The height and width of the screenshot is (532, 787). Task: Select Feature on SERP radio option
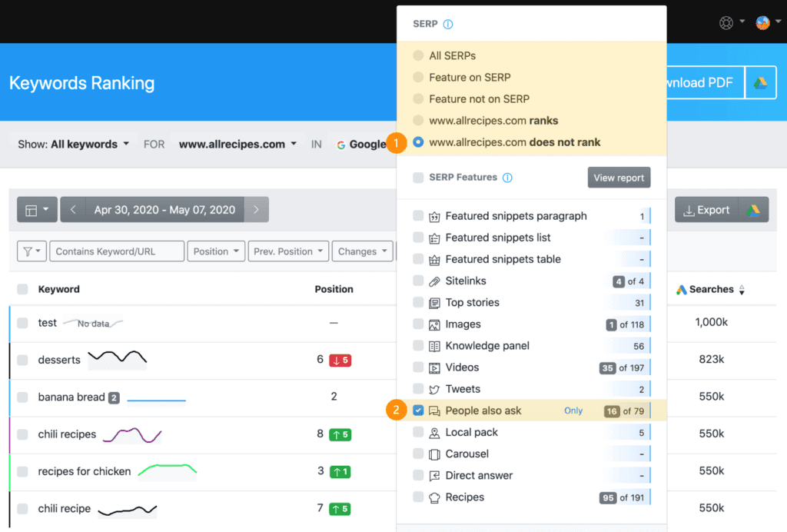tap(418, 77)
